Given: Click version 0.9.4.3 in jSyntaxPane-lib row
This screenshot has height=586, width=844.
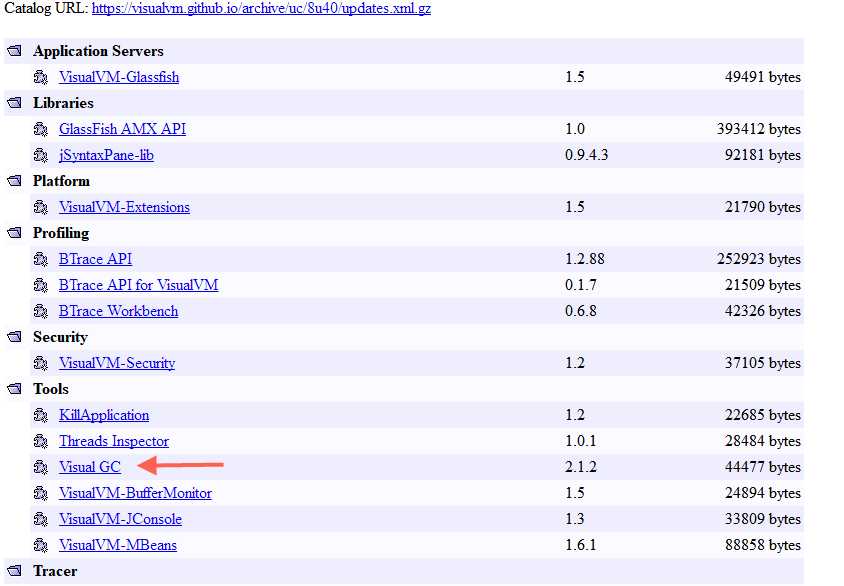Looking at the screenshot, I should pyautogui.click(x=587, y=155).
